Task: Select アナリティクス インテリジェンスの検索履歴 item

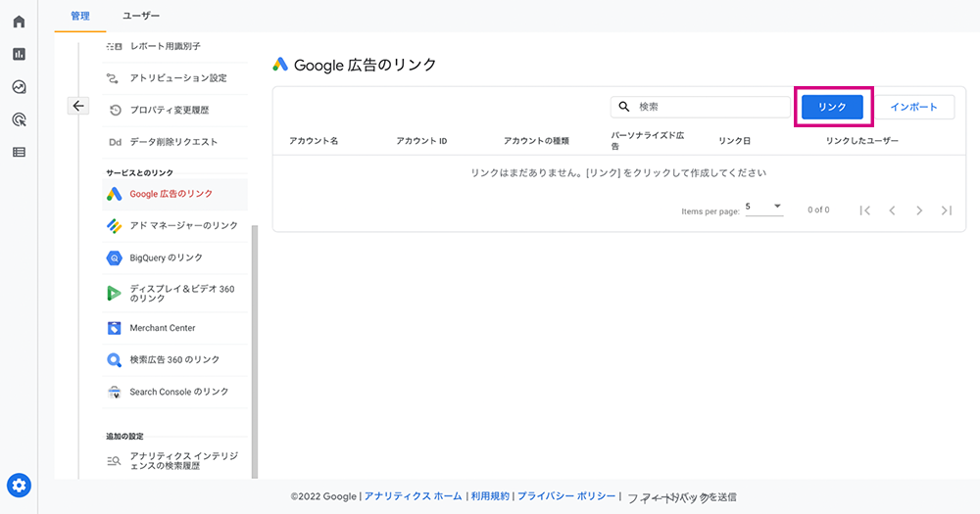Action: point(175,461)
